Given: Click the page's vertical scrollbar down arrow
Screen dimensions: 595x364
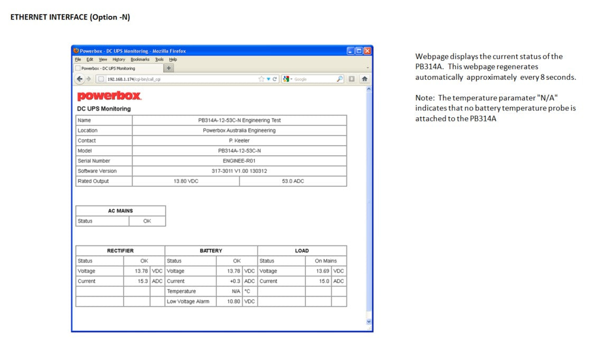Looking at the screenshot, I should click(x=368, y=321).
